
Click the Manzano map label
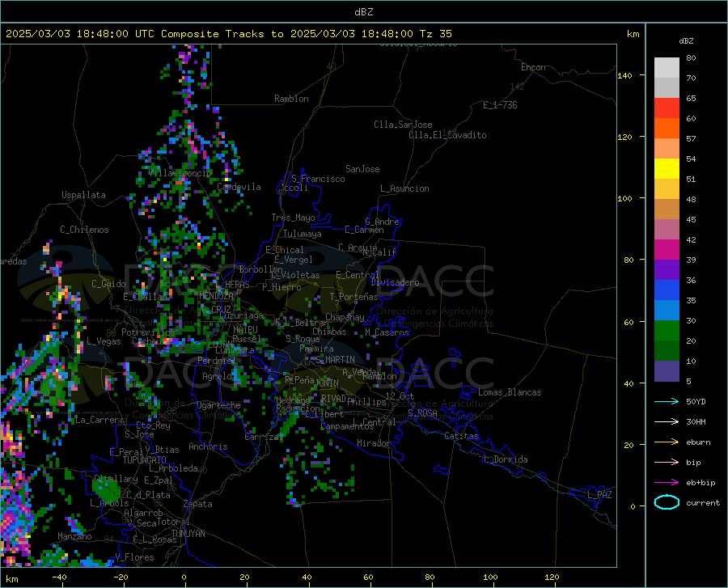click(74, 536)
